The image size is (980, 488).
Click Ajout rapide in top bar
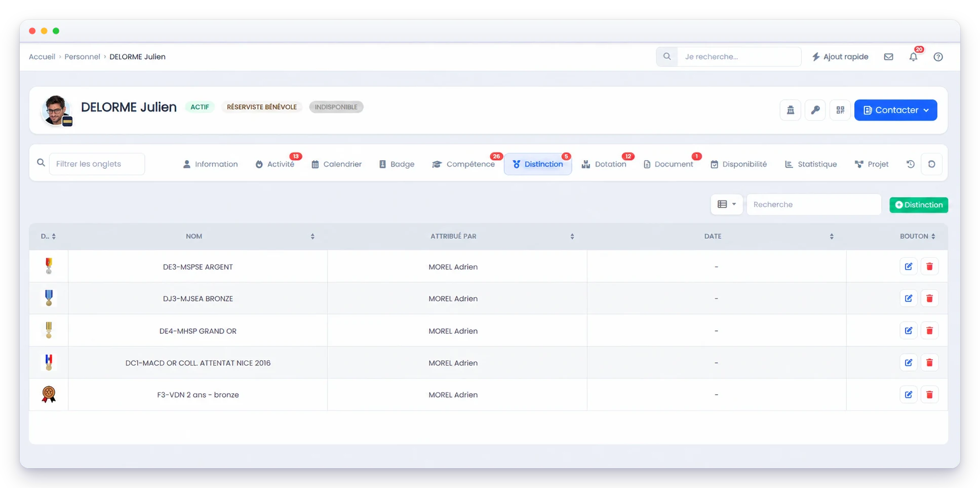pyautogui.click(x=840, y=57)
